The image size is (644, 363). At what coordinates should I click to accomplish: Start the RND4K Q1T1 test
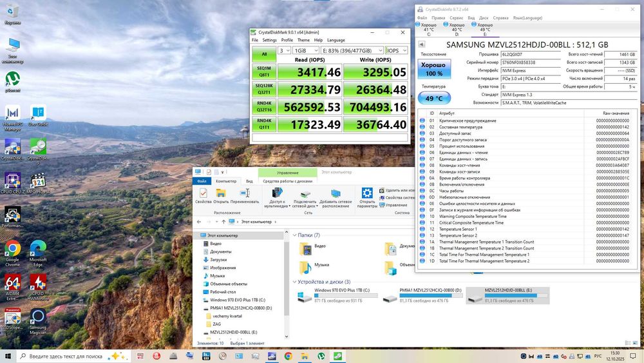pos(264,124)
